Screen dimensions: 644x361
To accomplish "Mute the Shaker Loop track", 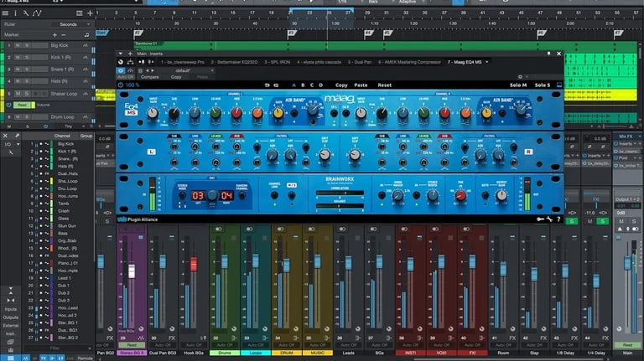I will pyautogui.click(x=18, y=94).
